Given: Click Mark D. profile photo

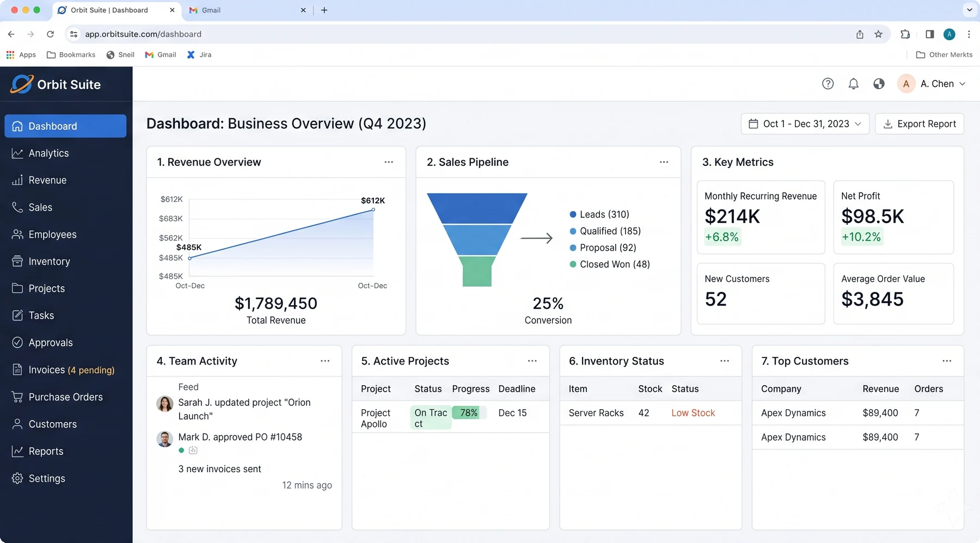Looking at the screenshot, I should (x=164, y=439).
